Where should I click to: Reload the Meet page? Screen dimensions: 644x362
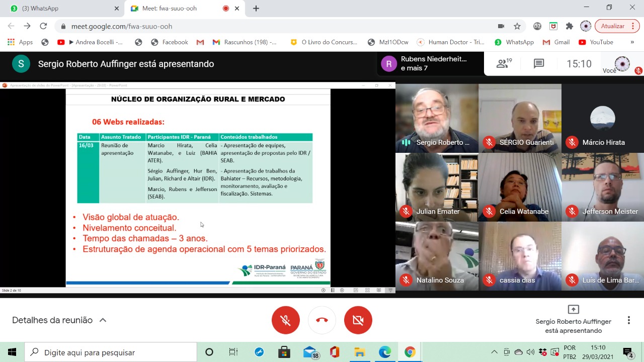coord(43,26)
